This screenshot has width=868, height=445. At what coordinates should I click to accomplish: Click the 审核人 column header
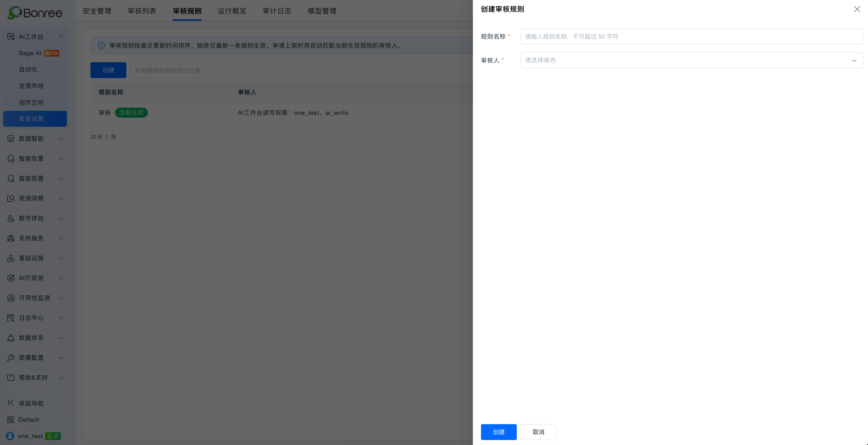247,92
